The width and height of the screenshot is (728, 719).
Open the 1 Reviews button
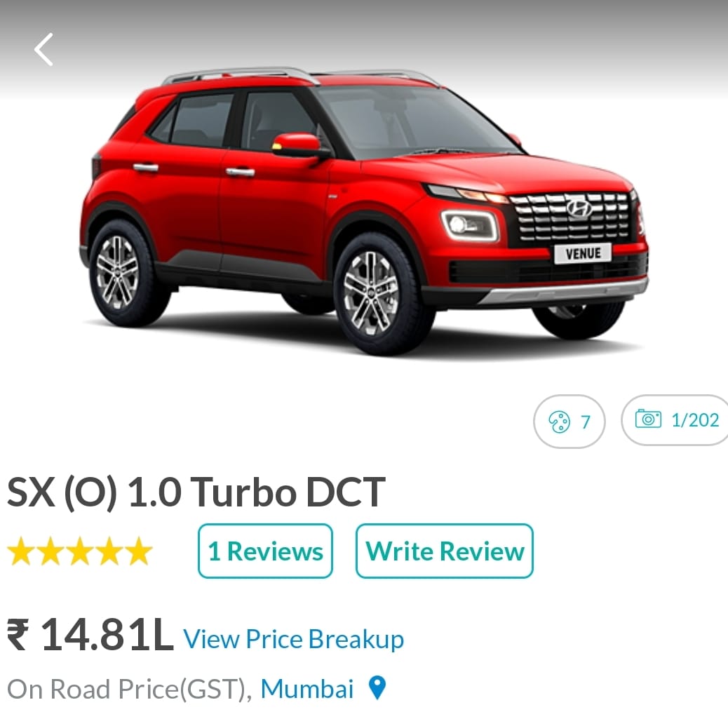265,551
